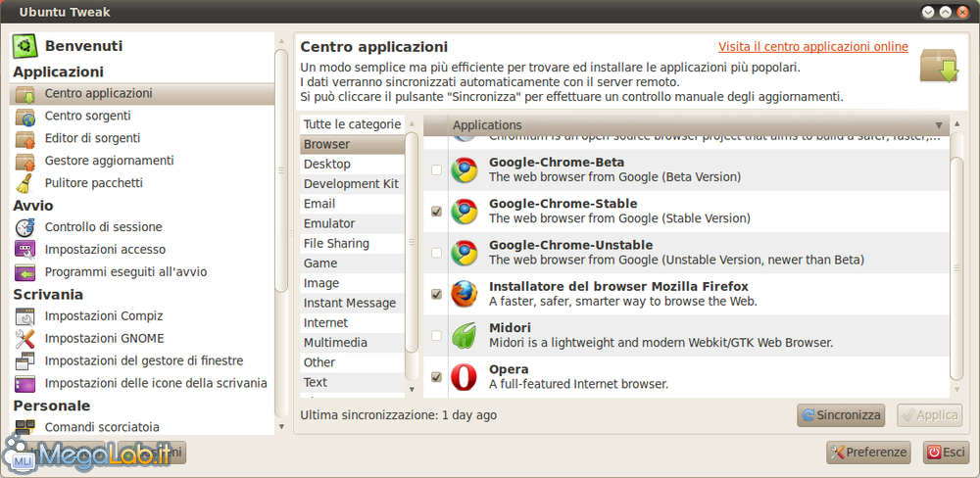Screen dimensions: 980x478
Task: Select the Game category
Action: 352,263
